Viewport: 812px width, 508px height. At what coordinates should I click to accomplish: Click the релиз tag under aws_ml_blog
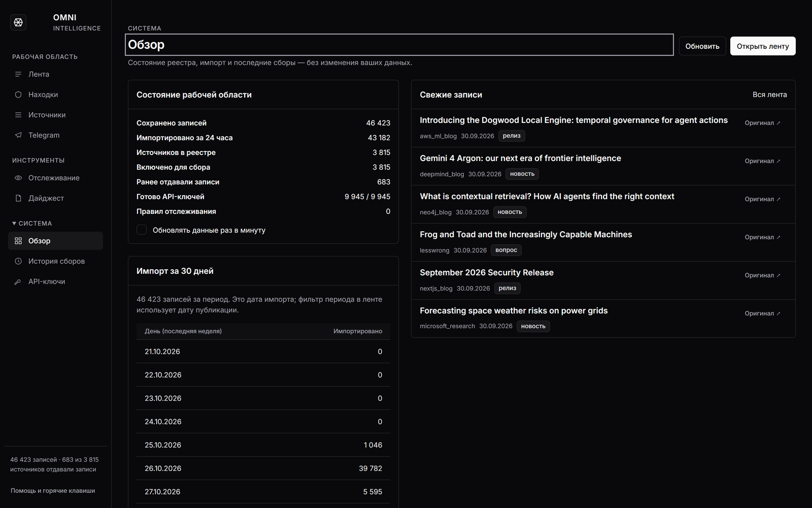[x=512, y=136]
